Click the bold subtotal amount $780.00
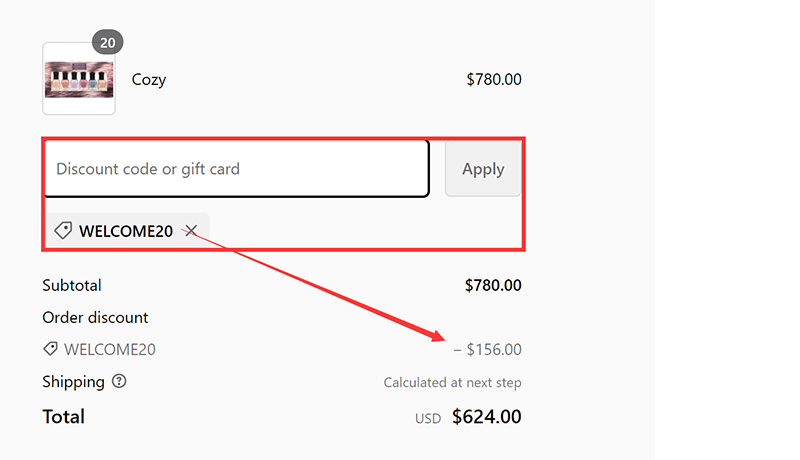Image resolution: width=800 pixels, height=460 pixels. click(493, 285)
